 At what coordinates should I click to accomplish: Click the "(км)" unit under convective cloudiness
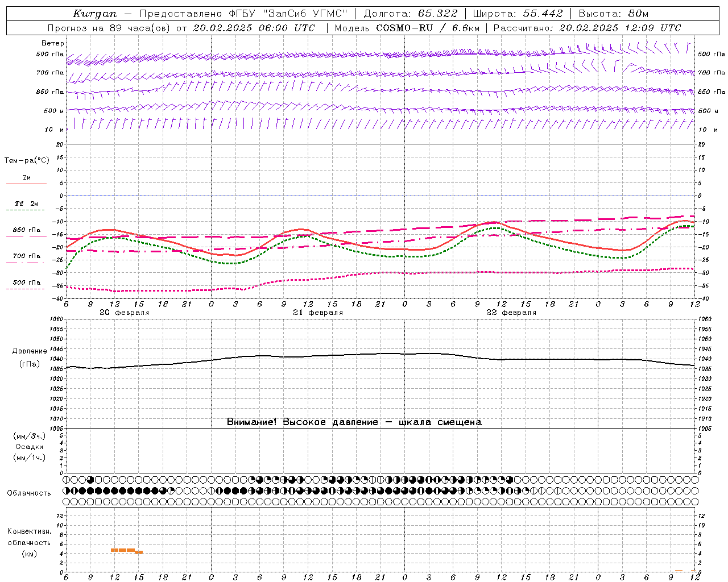pyautogui.click(x=30, y=554)
